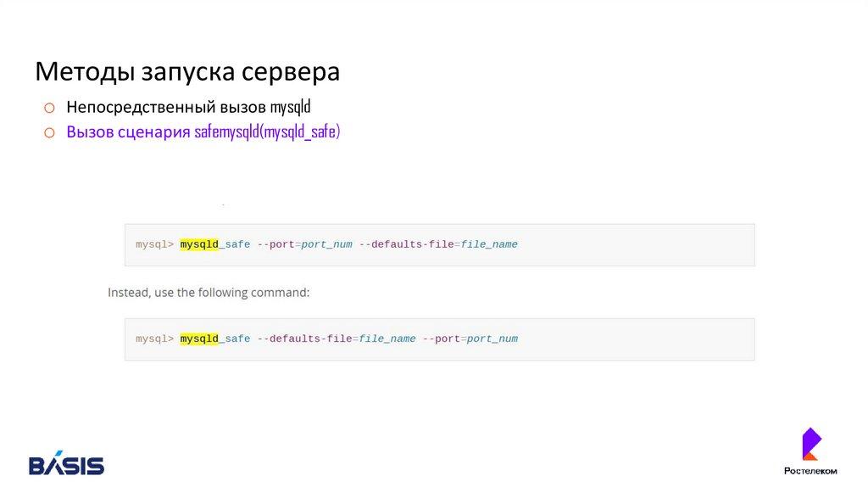The height and width of the screenshot is (487, 868).
Task: Click highlighted "mysqld" in first code block
Action: [x=200, y=244]
